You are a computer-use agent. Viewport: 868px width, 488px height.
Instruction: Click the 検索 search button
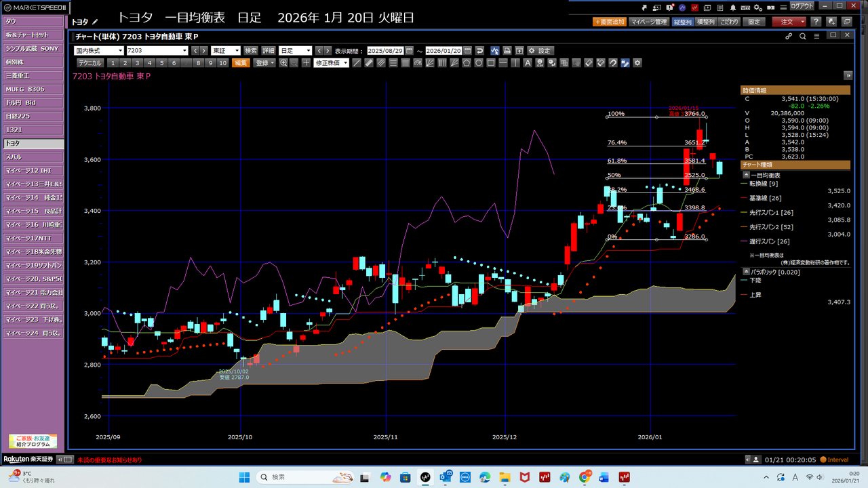point(251,51)
